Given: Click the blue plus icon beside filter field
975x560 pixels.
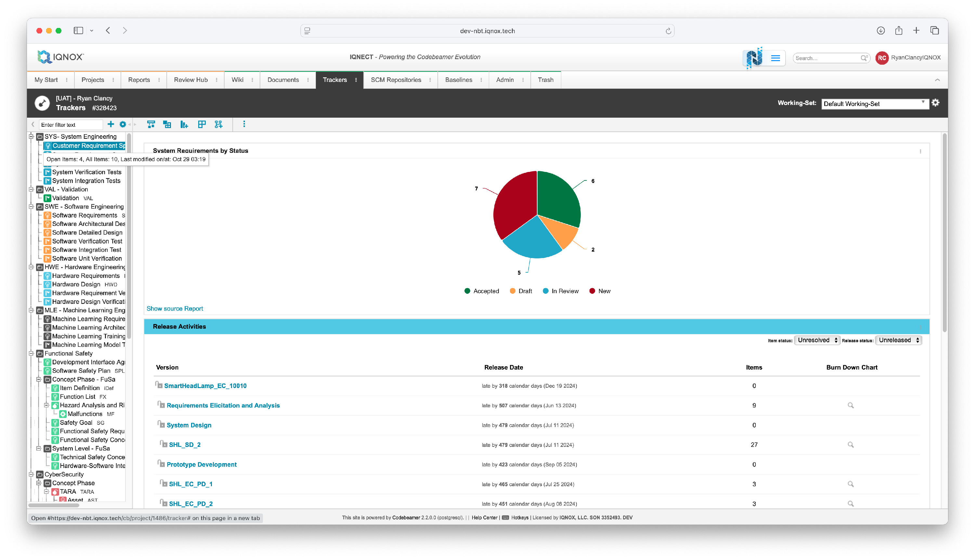Looking at the screenshot, I should coord(110,124).
